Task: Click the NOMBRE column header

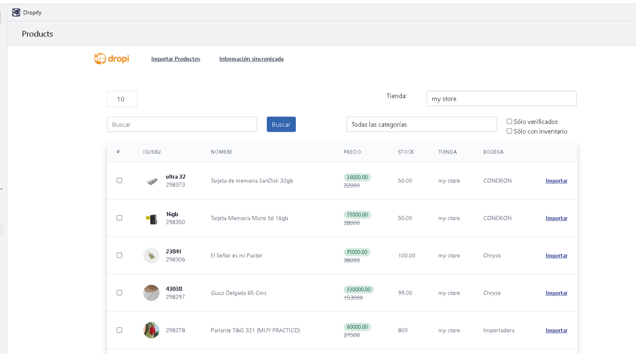Action: [221, 152]
